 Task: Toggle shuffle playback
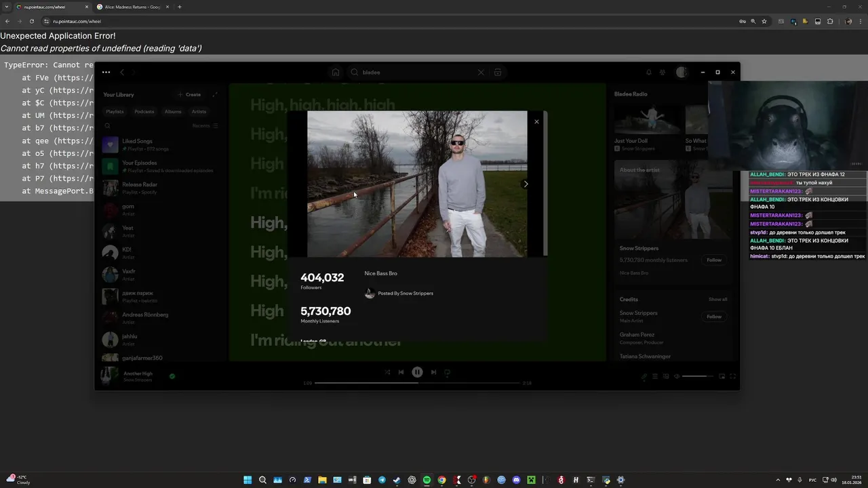pyautogui.click(x=387, y=372)
